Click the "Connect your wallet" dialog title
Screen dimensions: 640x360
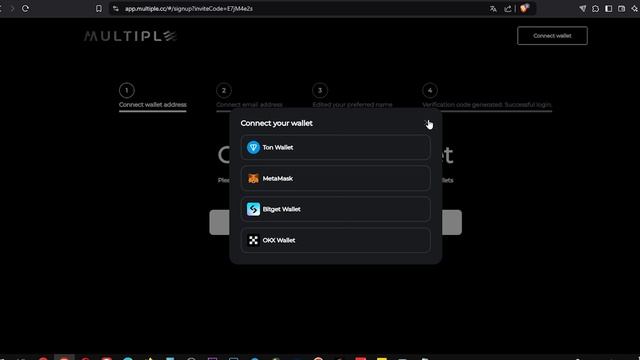[276, 123]
